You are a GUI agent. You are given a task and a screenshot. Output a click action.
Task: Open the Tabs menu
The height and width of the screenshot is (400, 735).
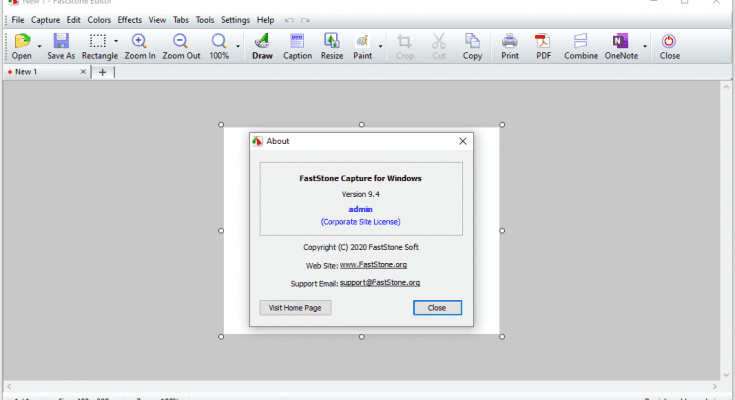click(180, 20)
